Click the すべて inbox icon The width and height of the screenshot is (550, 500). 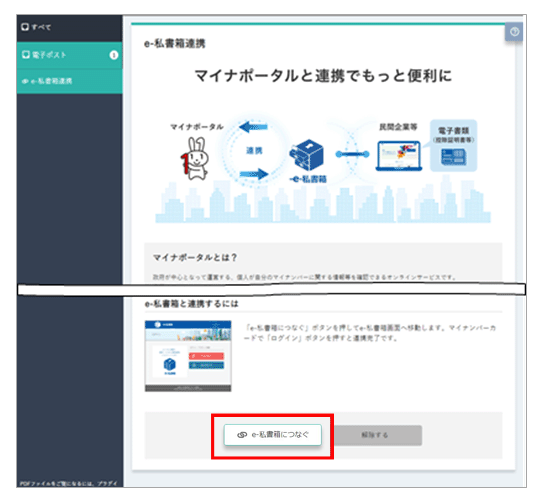[25, 27]
